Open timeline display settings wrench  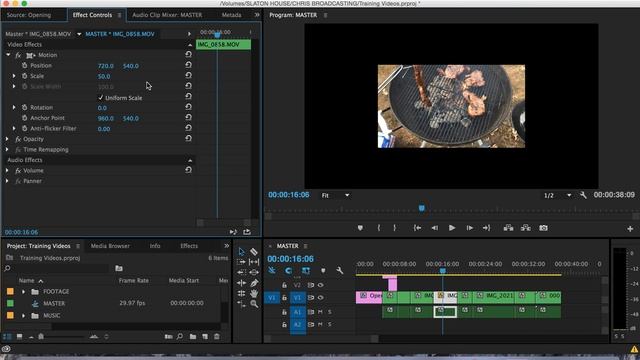point(340,270)
